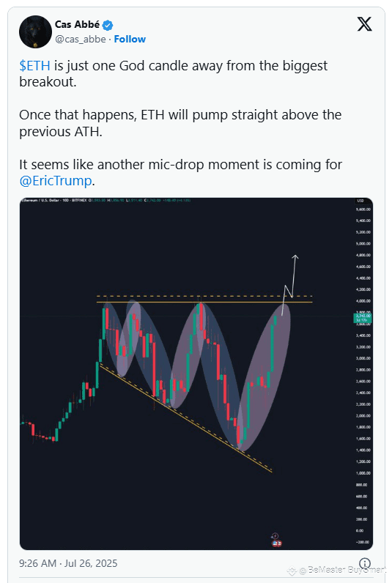
Task: Click the @cas_abbe handle
Action: [81, 39]
